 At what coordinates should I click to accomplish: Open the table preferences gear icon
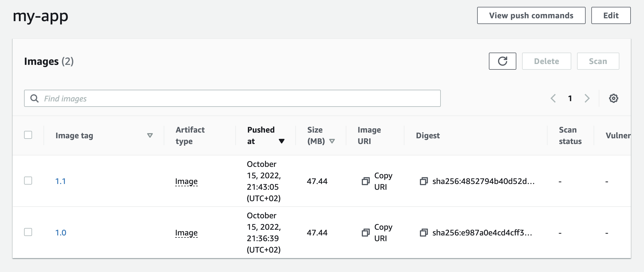click(613, 98)
